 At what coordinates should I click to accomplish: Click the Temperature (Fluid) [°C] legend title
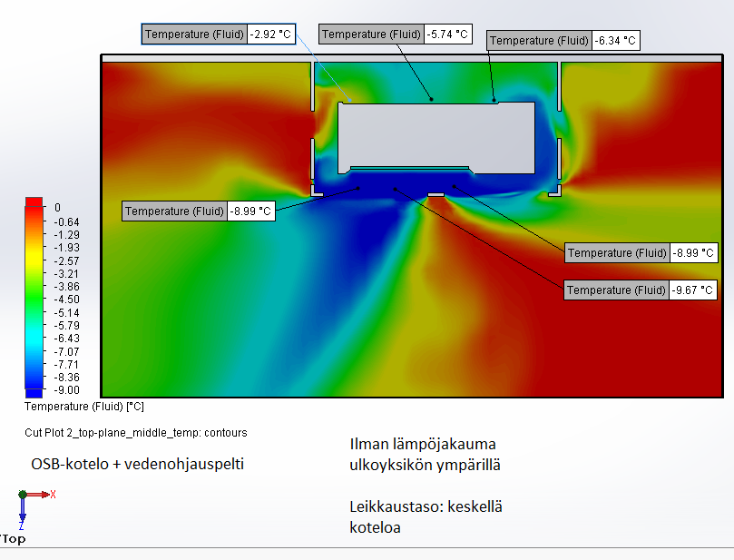coord(84,407)
